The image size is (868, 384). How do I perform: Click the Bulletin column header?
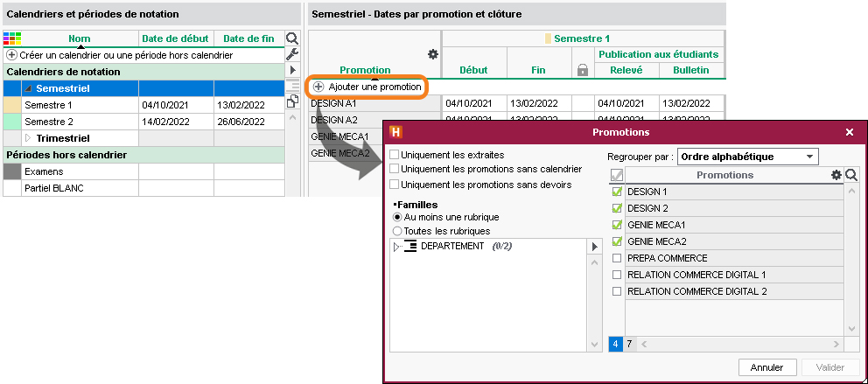click(691, 70)
